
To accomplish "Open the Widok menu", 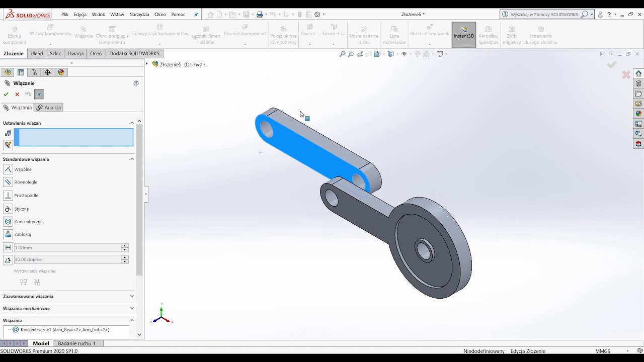I will tap(99, 15).
